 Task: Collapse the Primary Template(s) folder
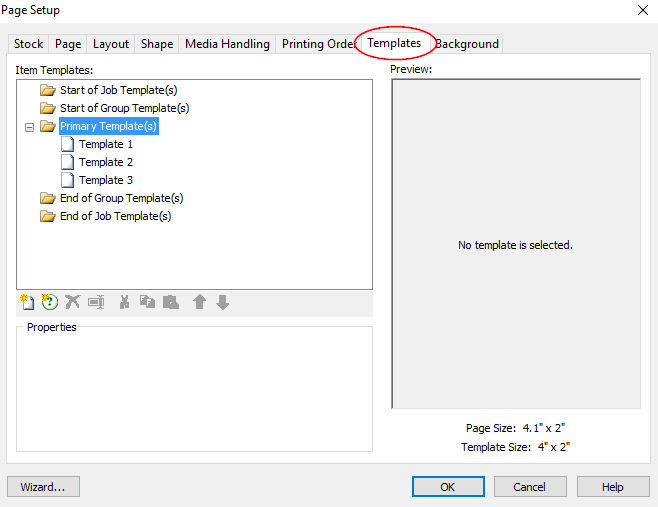tap(29, 127)
